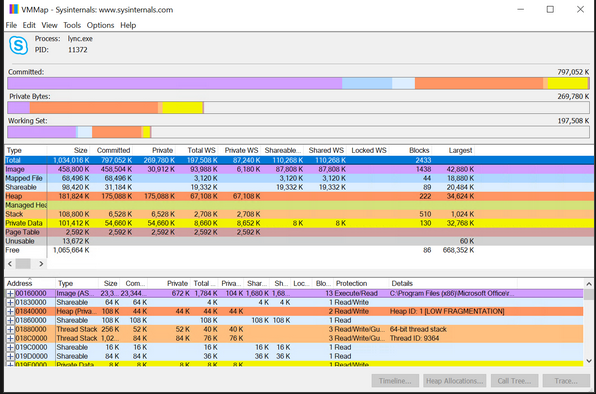Sort summary by Largest column header
Viewport: 596px width, 394px height.
pyautogui.click(x=454, y=150)
